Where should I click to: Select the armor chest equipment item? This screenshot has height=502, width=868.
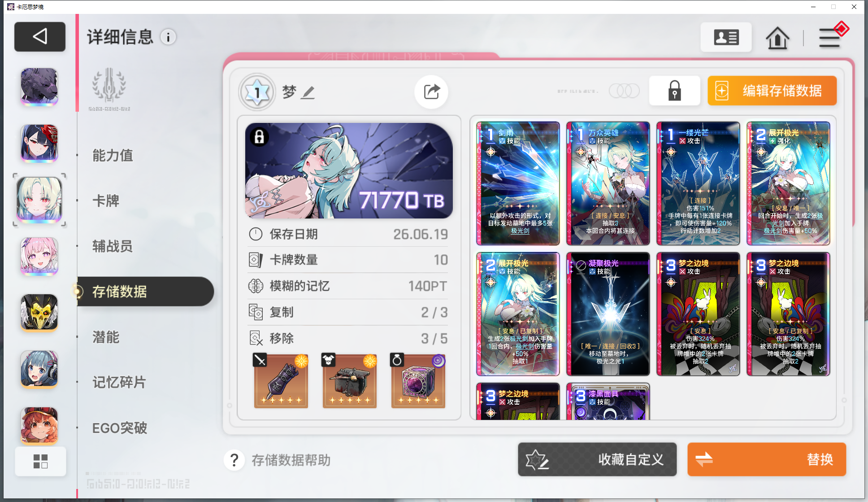349,380
